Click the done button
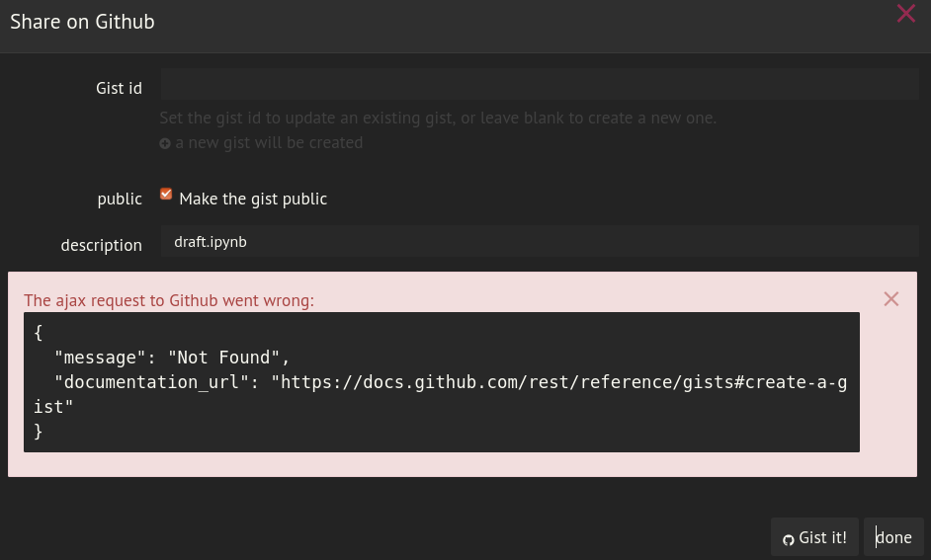Image resolution: width=931 pixels, height=560 pixels. click(893, 537)
